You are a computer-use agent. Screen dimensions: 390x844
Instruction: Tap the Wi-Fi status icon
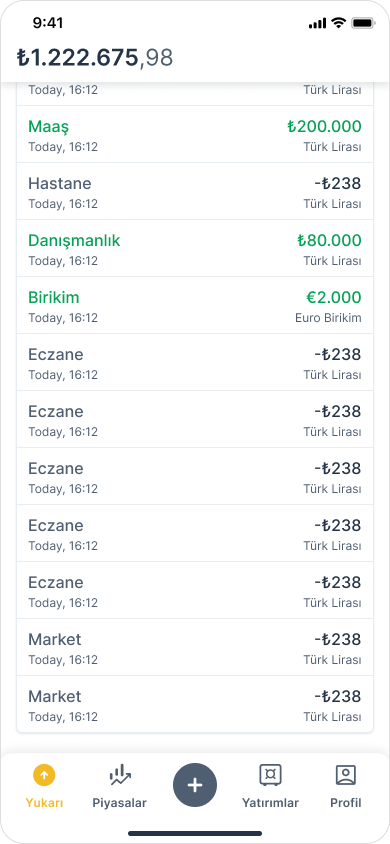point(338,23)
